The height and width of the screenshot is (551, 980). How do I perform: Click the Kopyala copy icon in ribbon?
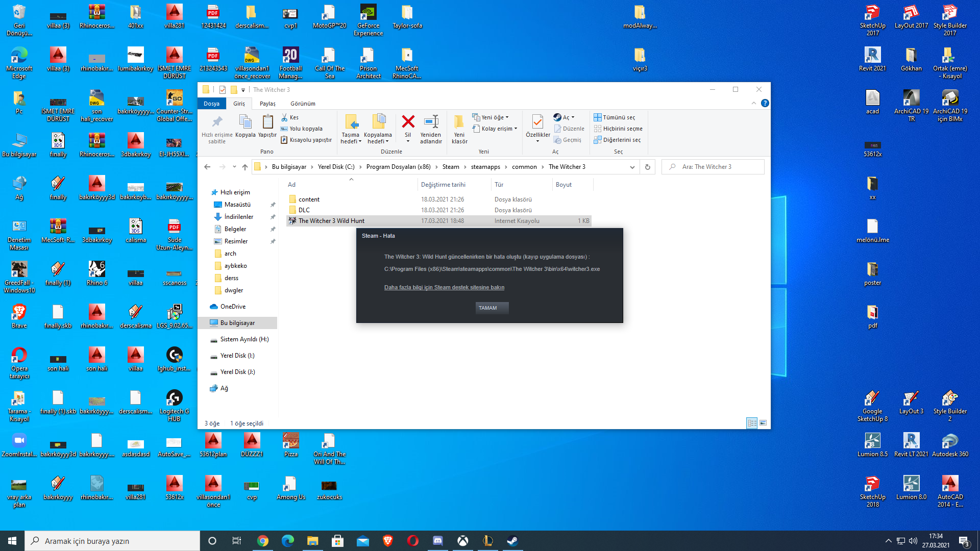point(245,122)
